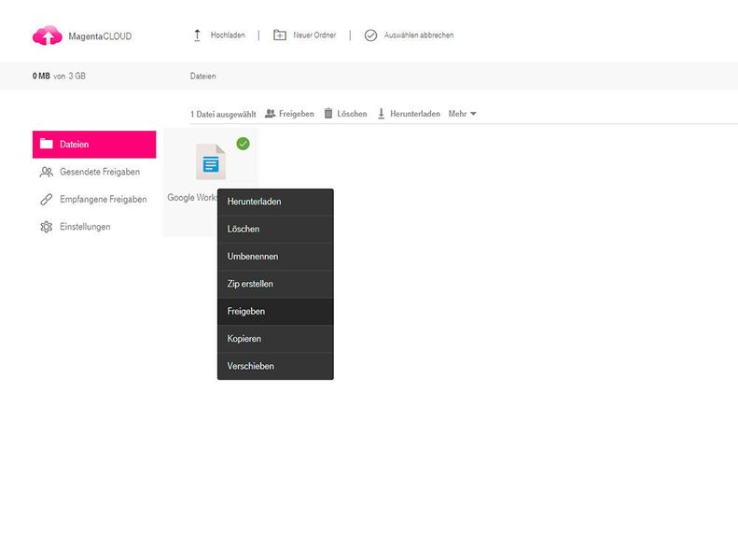Click the Löschen trash can icon
This screenshot has height=560, width=738.
pos(328,114)
